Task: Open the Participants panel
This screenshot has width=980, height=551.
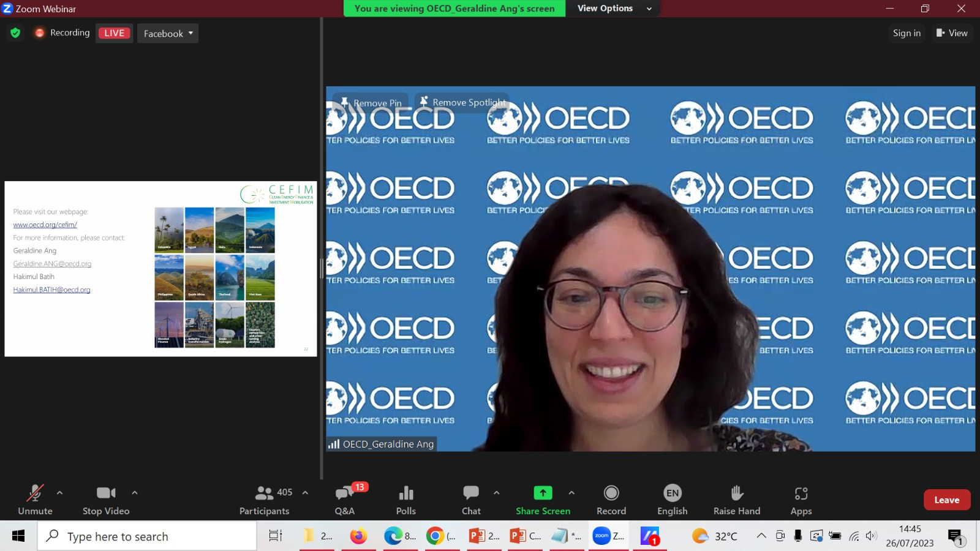Action: [264, 499]
